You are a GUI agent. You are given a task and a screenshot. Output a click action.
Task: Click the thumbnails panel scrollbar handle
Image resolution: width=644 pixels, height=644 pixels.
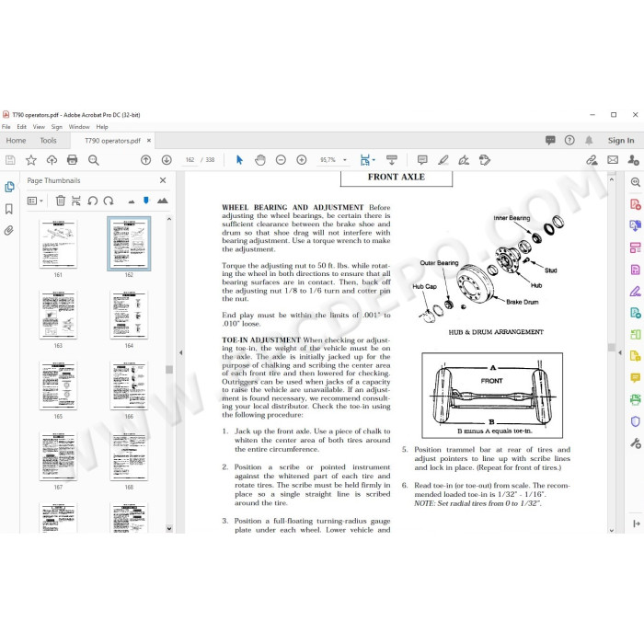(x=169, y=369)
